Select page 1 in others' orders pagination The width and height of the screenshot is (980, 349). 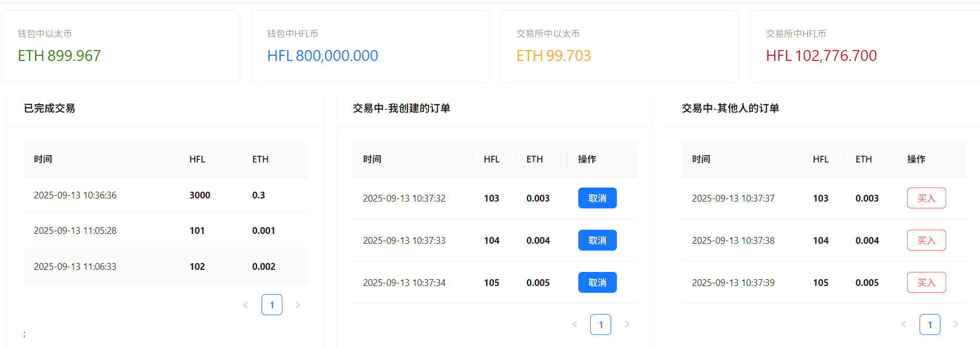pyautogui.click(x=929, y=325)
